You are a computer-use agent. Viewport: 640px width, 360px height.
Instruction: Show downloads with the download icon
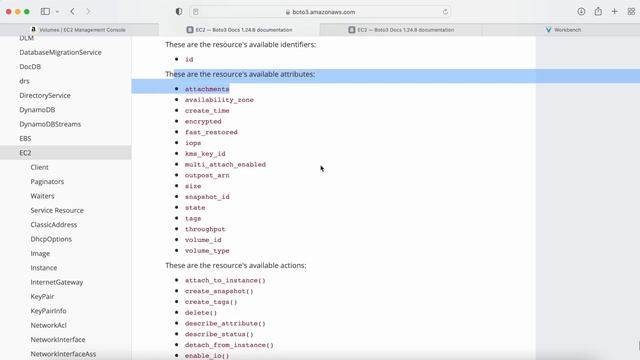point(581,11)
